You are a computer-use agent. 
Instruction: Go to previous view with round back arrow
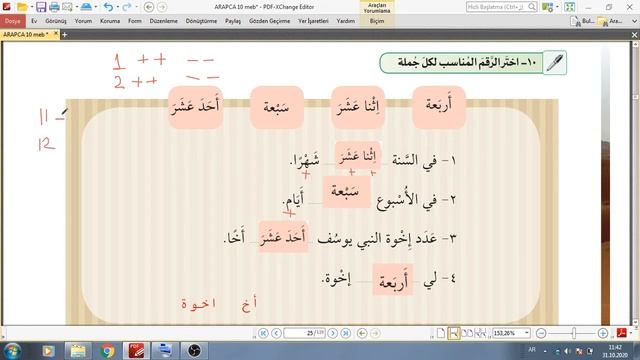149,7
